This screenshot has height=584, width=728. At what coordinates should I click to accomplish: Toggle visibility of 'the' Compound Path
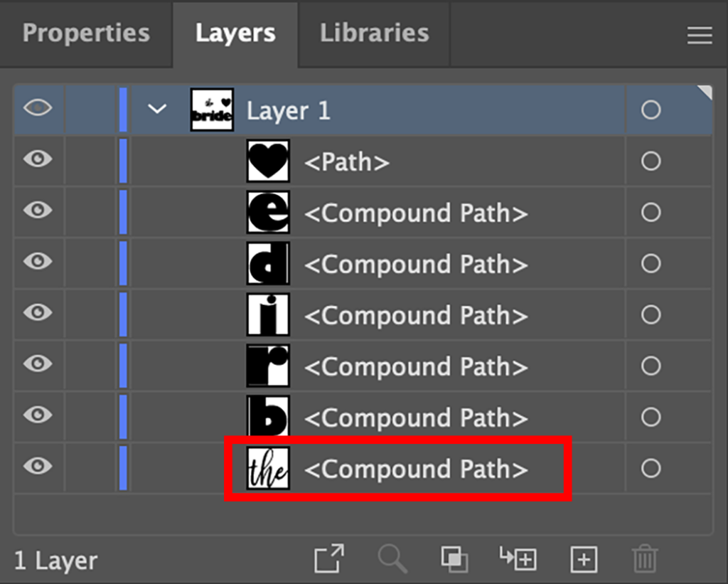click(x=38, y=467)
